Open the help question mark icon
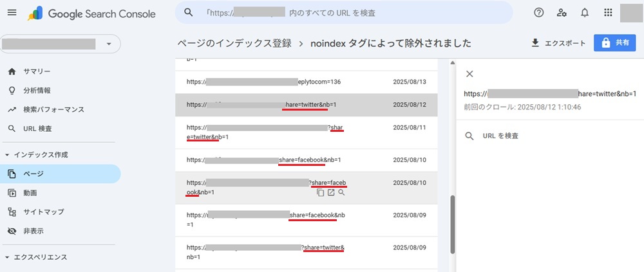The image size is (644, 272). click(539, 13)
